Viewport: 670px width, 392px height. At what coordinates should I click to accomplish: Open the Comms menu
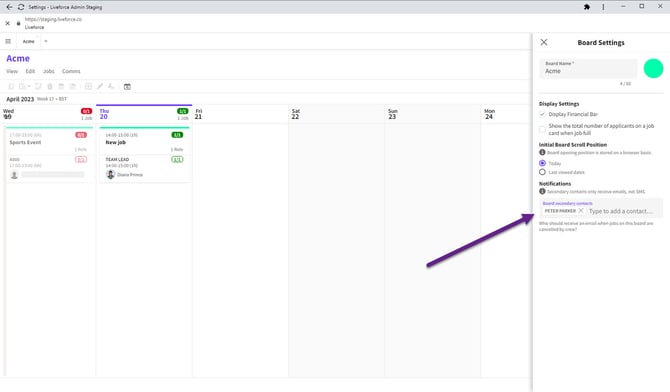71,71
